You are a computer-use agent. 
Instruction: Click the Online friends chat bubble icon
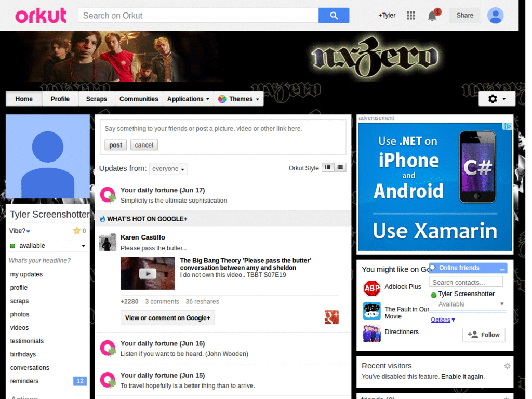point(433,268)
